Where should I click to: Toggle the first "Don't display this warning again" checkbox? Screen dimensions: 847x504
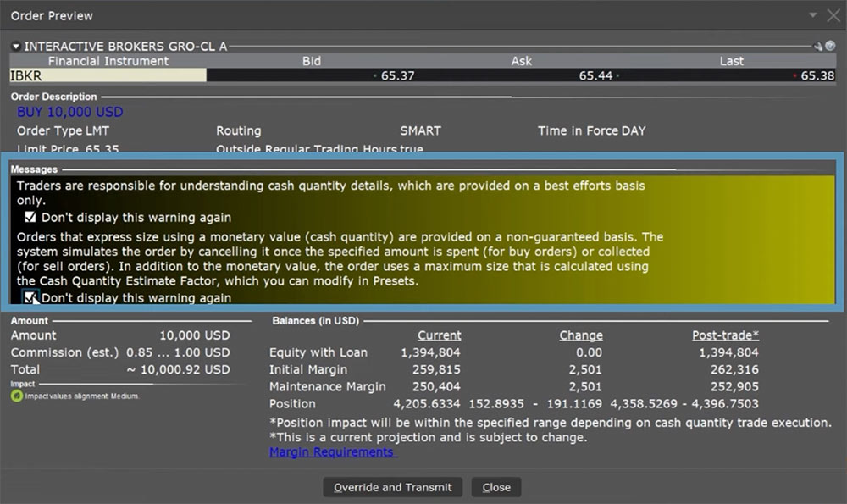click(30, 218)
